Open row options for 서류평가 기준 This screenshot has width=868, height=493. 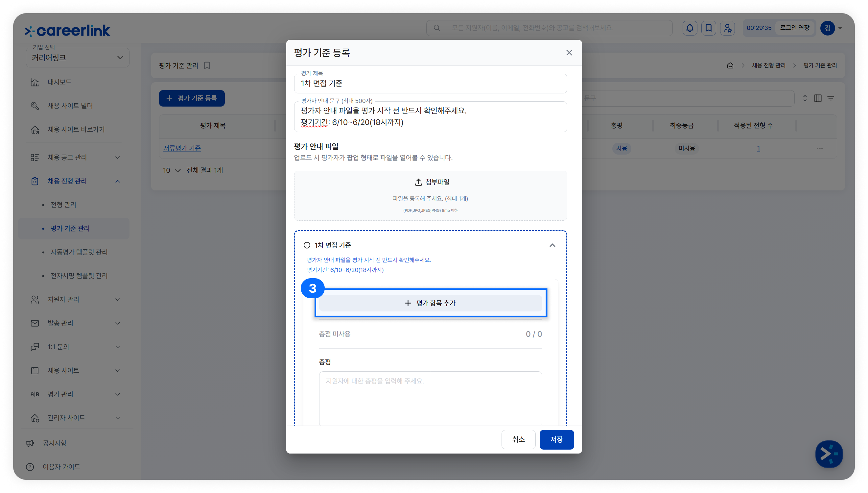point(820,148)
